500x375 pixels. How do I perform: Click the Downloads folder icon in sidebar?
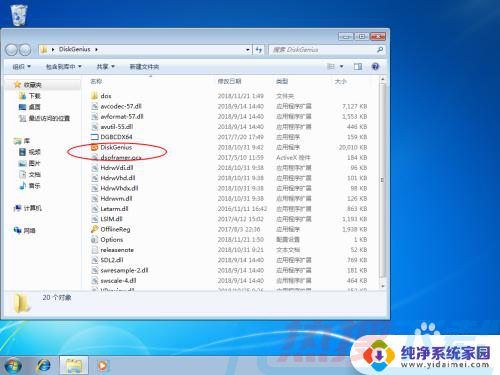(x=22, y=96)
